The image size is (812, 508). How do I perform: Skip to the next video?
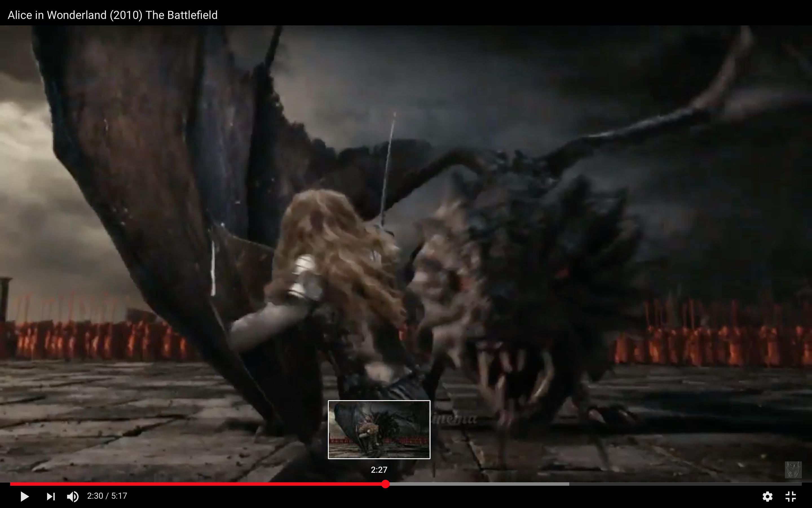click(x=51, y=496)
